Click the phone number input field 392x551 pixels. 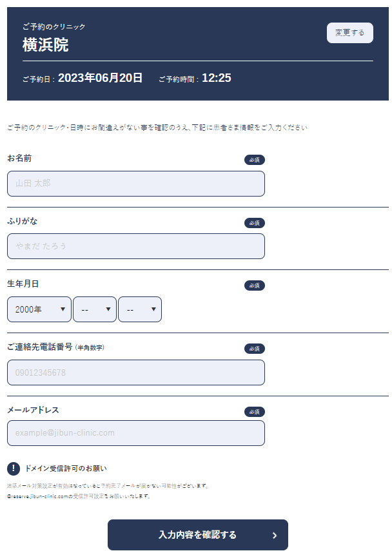(135, 372)
